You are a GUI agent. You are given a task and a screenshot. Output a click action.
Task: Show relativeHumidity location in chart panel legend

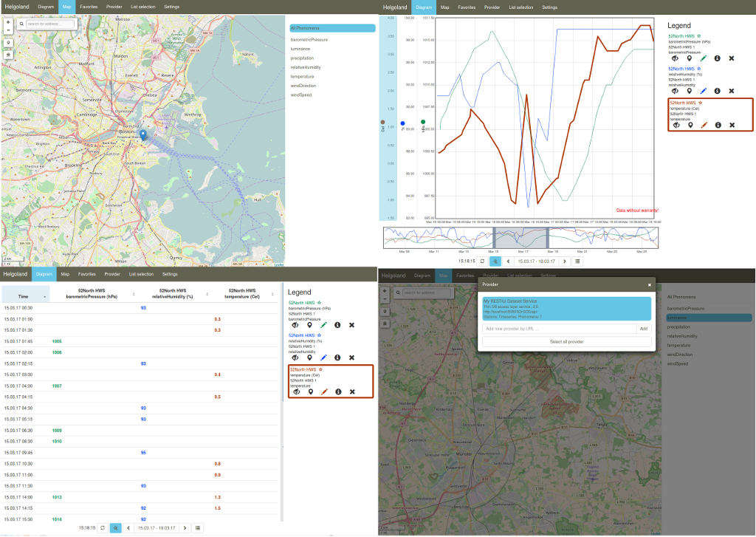[689, 91]
